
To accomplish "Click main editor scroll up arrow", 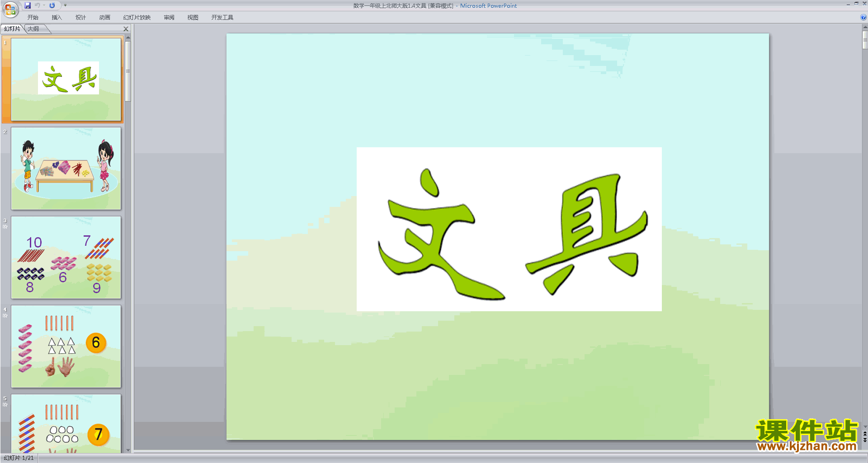I will [x=865, y=27].
